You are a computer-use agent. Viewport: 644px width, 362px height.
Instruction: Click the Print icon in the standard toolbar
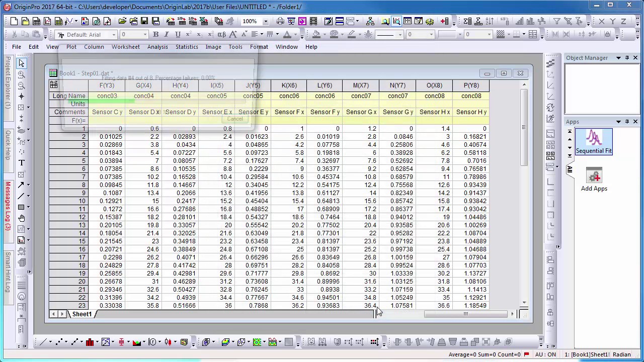click(x=280, y=21)
